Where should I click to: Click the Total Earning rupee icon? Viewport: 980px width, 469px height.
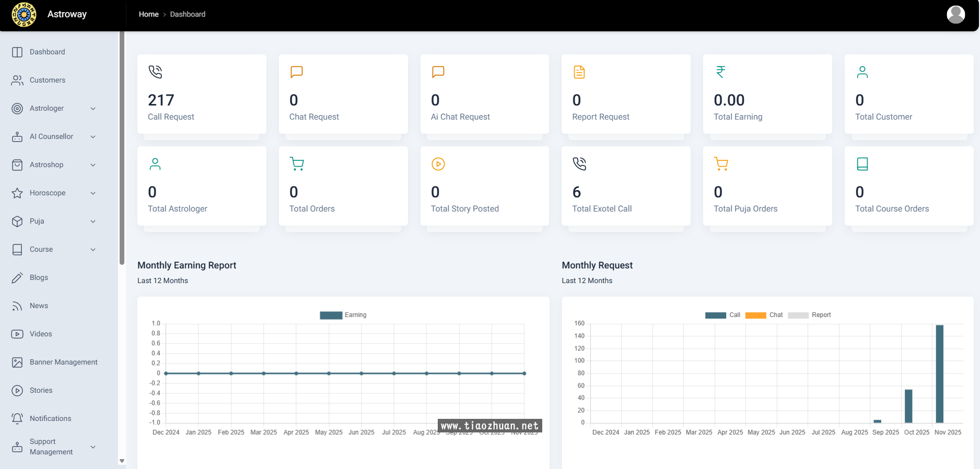click(720, 72)
